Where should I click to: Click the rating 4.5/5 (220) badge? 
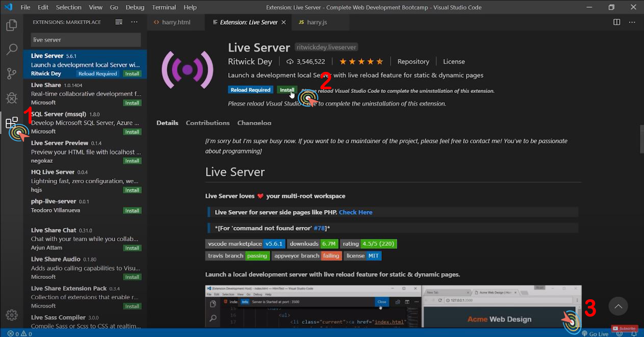point(368,244)
